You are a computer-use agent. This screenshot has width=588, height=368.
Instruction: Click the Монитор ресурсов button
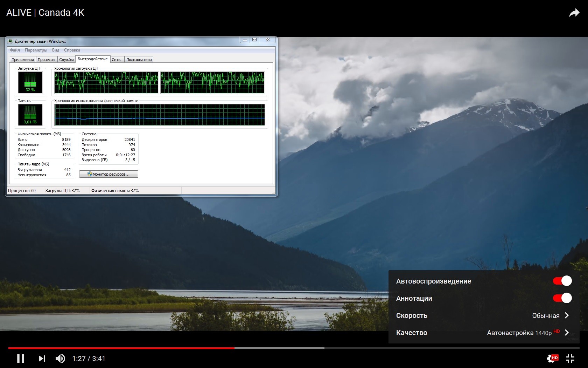pyautogui.click(x=108, y=174)
